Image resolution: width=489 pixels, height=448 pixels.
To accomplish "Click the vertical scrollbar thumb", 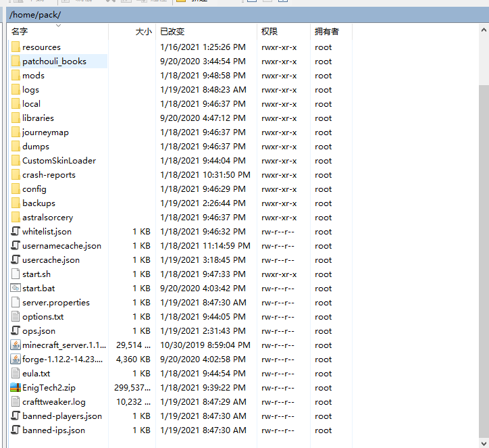I will coord(484,262).
